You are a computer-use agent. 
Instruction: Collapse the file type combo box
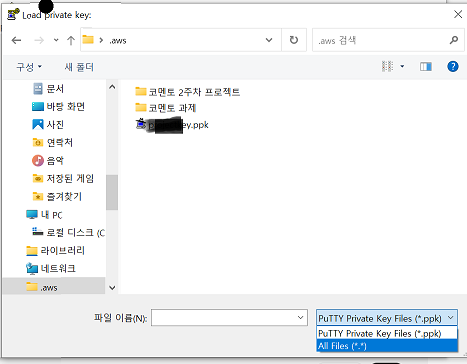451,318
